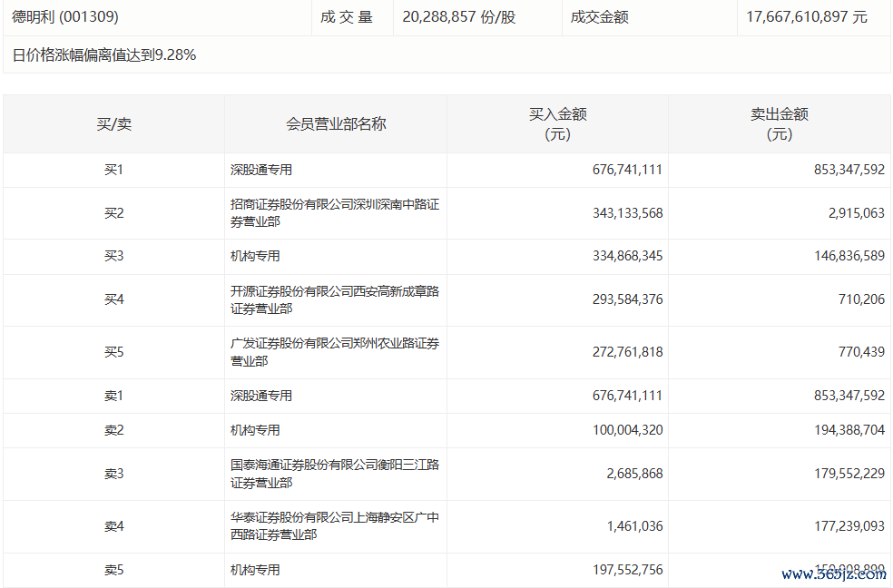Click sell amount 194,388,704
The height and width of the screenshot is (588, 893).
(849, 430)
